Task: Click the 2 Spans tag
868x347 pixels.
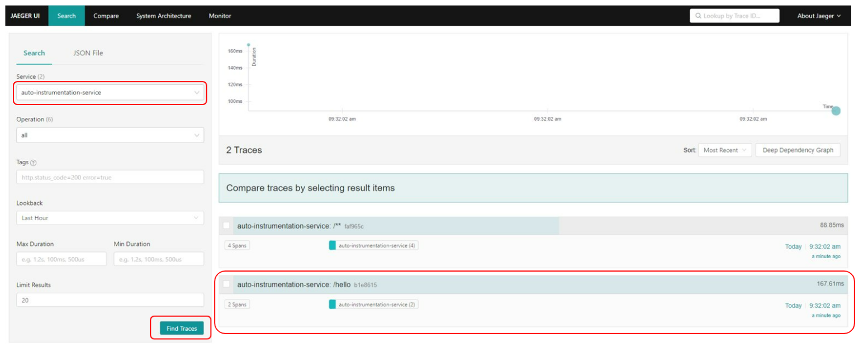Action: (x=237, y=305)
